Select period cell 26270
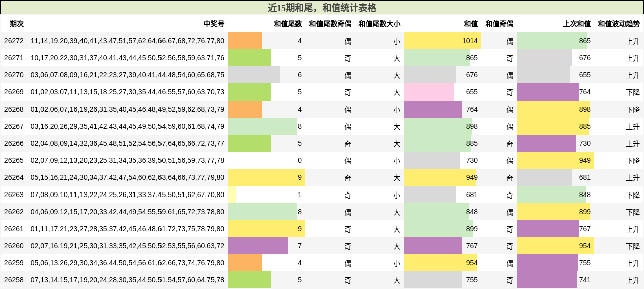644x289 pixels. click(x=14, y=75)
